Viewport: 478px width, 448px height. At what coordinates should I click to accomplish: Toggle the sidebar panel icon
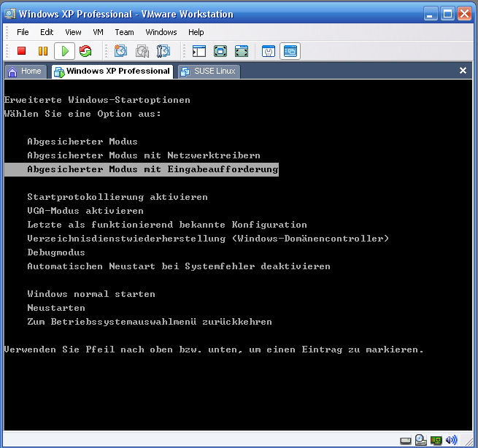point(199,51)
